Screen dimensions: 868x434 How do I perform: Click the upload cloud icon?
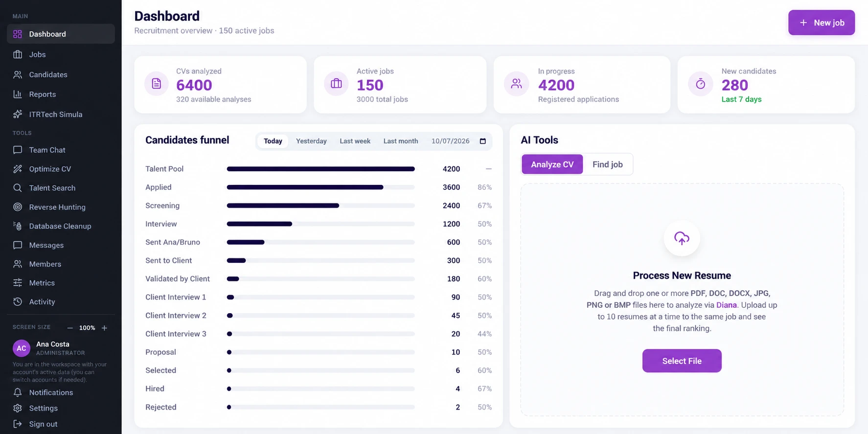pyautogui.click(x=682, y=238)
